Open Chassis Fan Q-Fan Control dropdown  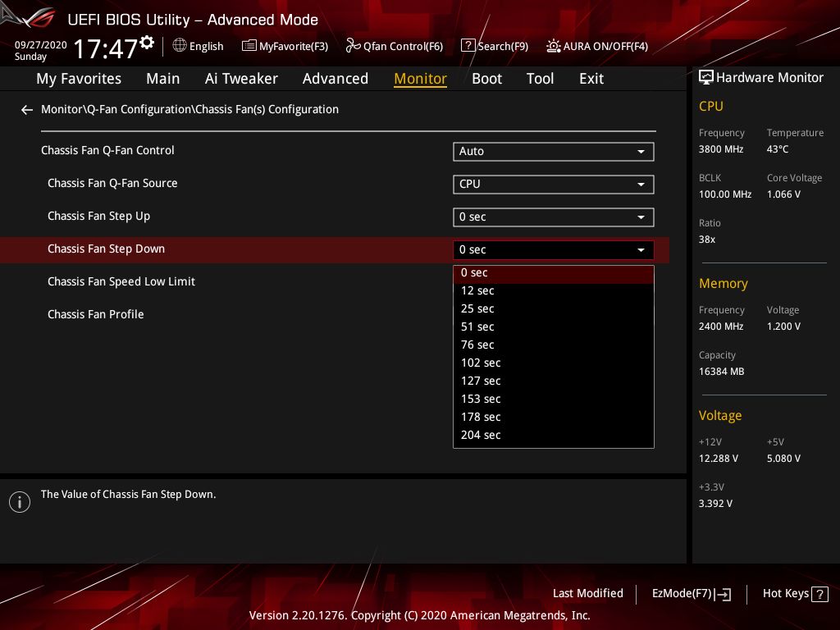tap(554, 152)
